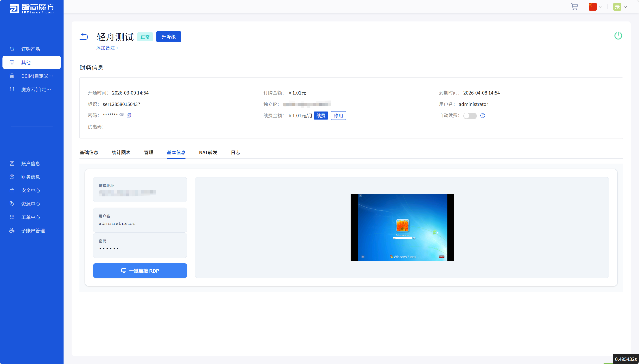Reveal password with the eye icon
The height and width of the screenshot is (364, 639).
[x=122, y=114]
